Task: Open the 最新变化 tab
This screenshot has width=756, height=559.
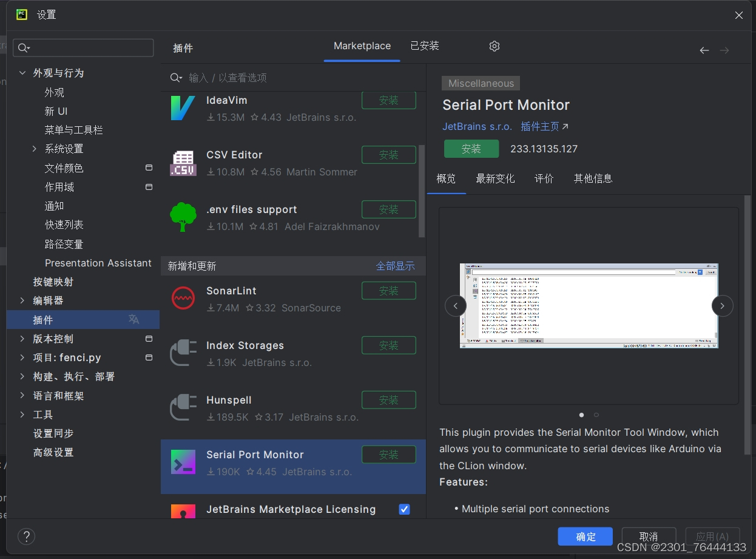Action: [495, 178]
